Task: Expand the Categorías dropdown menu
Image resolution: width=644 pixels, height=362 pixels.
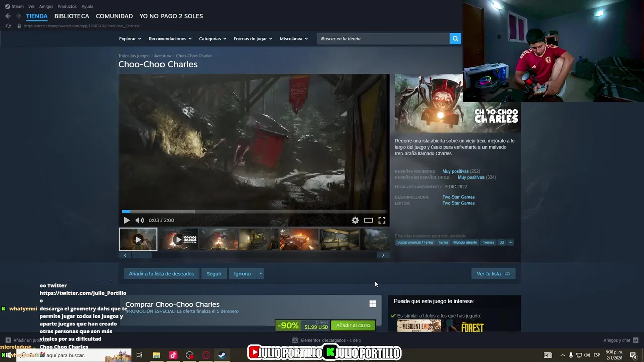Action: (212, 39)
